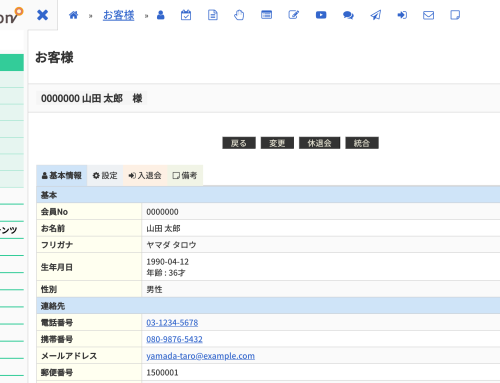
Task: Click the 変更 button
Action: 277,143
